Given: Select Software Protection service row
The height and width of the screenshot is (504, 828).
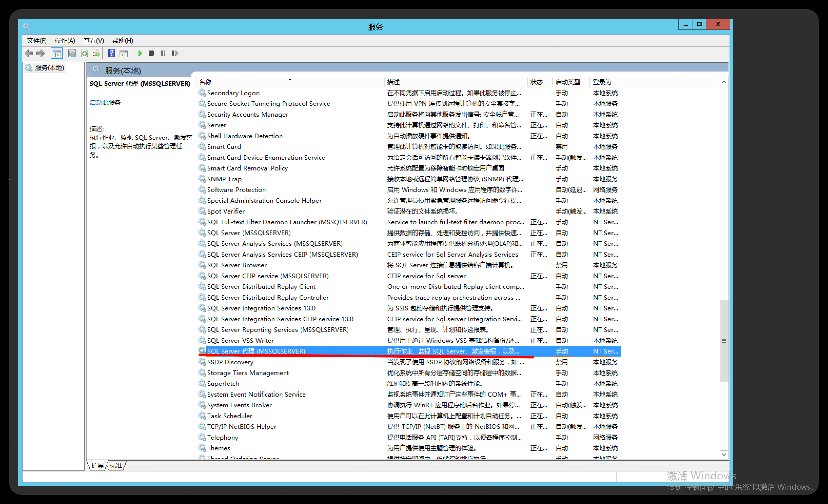Looking at the screenshot, I should pos(409,190).
